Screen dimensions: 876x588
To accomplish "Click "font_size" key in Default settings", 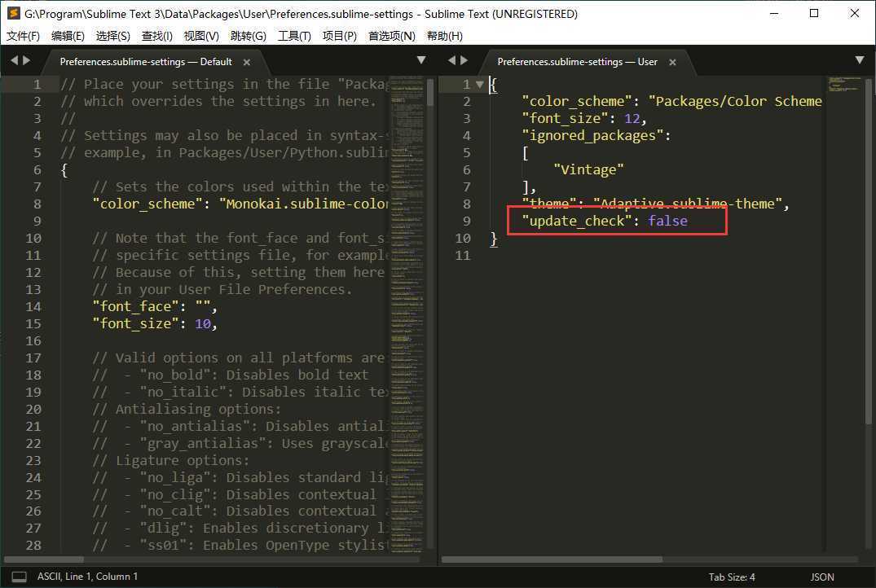I will tap(136, 324).
